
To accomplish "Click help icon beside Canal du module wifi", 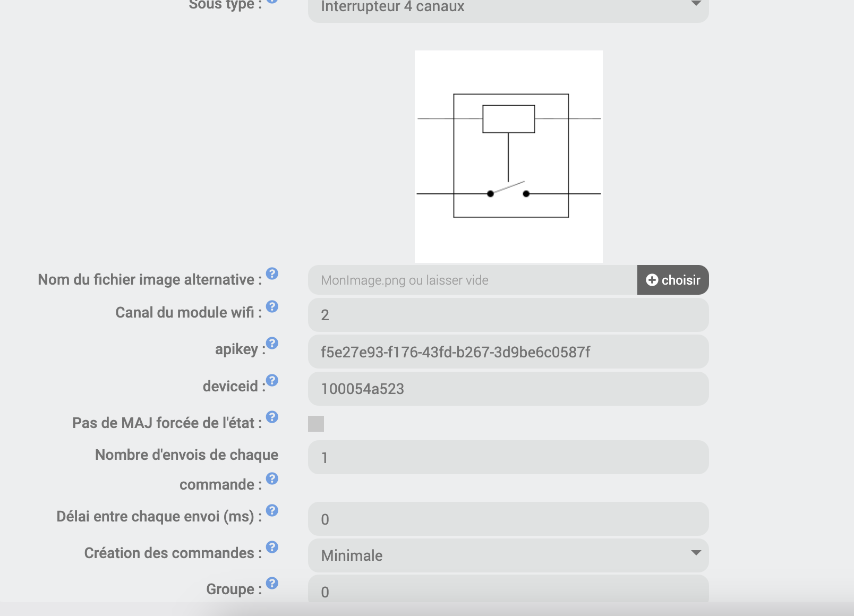I will (x=272, y=306).
